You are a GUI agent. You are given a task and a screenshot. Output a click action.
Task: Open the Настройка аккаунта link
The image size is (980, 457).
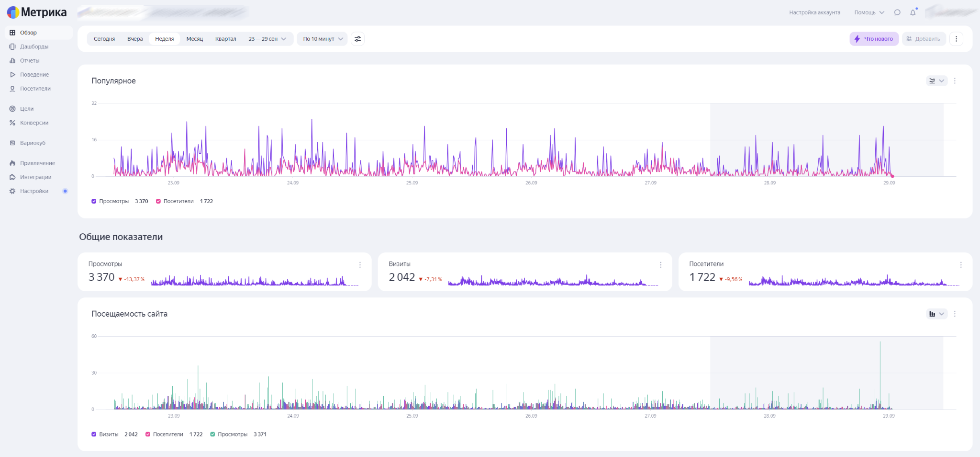tap(814, 12)
